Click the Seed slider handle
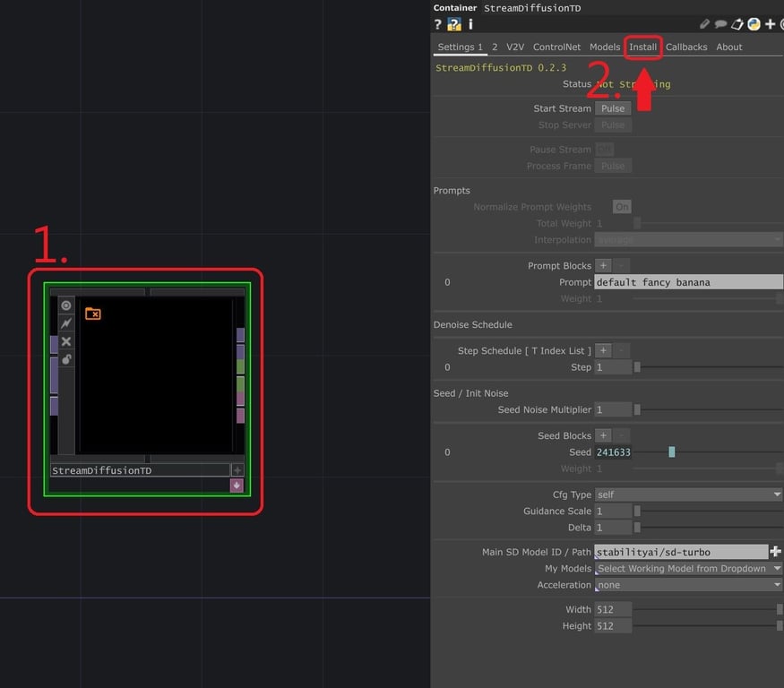The image size is (784, 688). coord(671,452)
